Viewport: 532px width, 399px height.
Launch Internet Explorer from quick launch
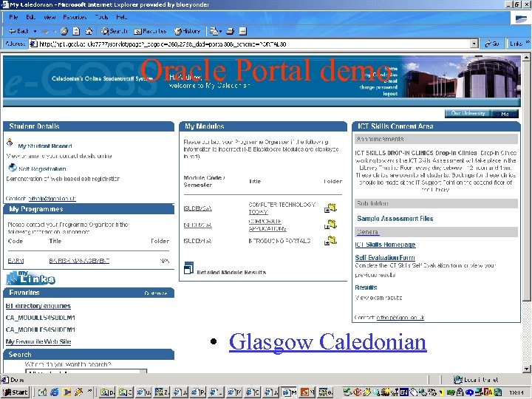tap(54, 392)
